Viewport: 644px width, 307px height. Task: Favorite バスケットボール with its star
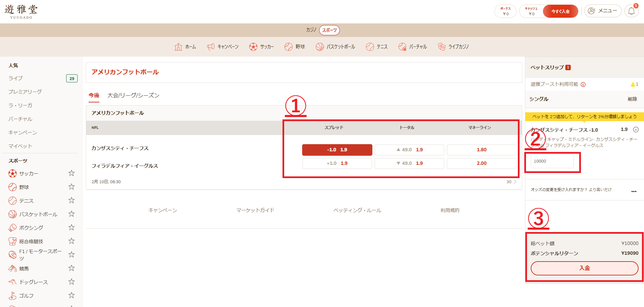[72, 214]
